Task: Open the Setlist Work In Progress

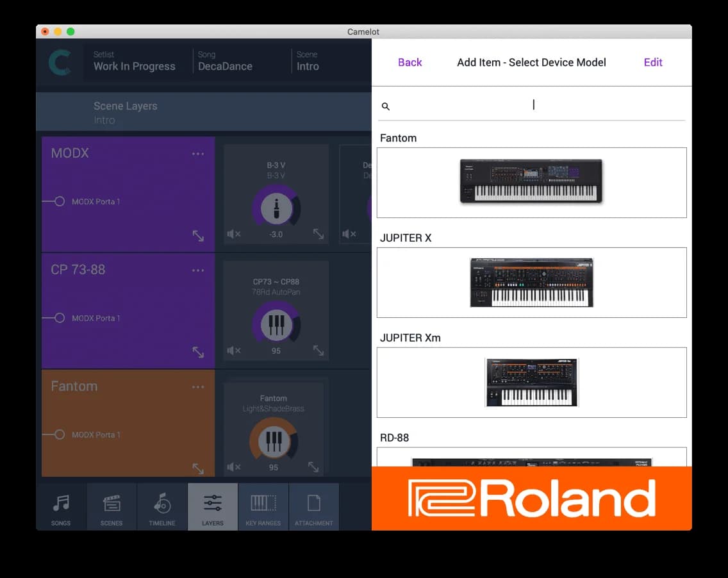Action: (x=135, y=60)
